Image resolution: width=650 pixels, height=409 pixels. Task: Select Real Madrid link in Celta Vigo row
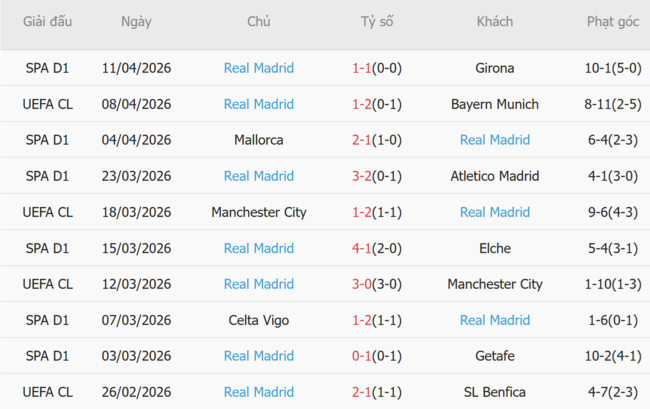pos(495,320)
